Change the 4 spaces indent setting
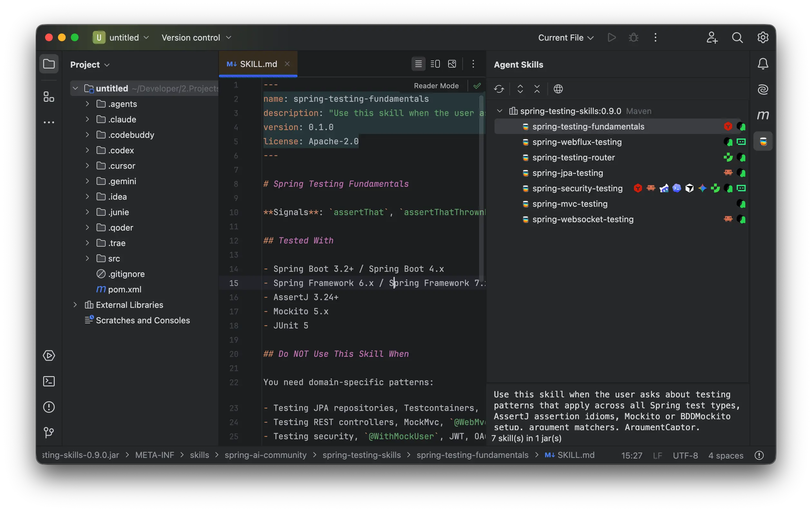Viewport: 812px width, 512px height. pos(726,455)
